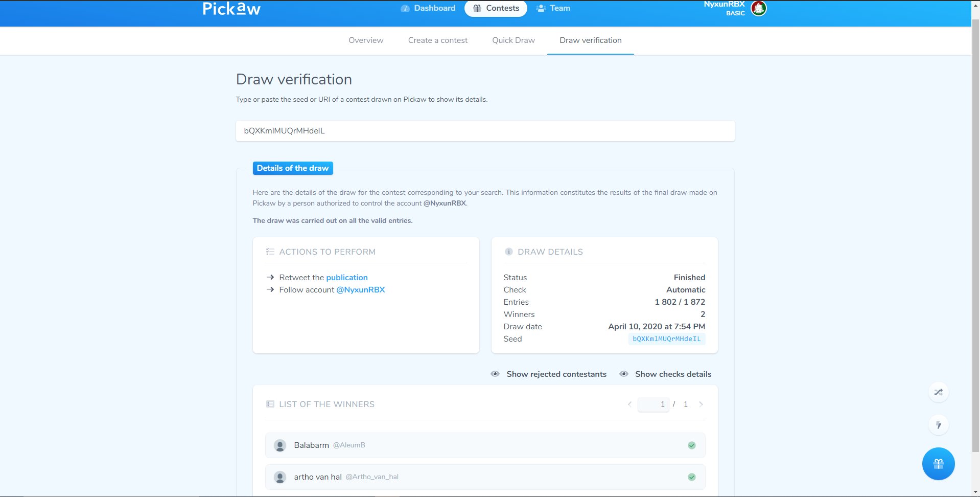Click artho van hal's avatar icon
Screen dimensions: 980x497
(280, 477)
